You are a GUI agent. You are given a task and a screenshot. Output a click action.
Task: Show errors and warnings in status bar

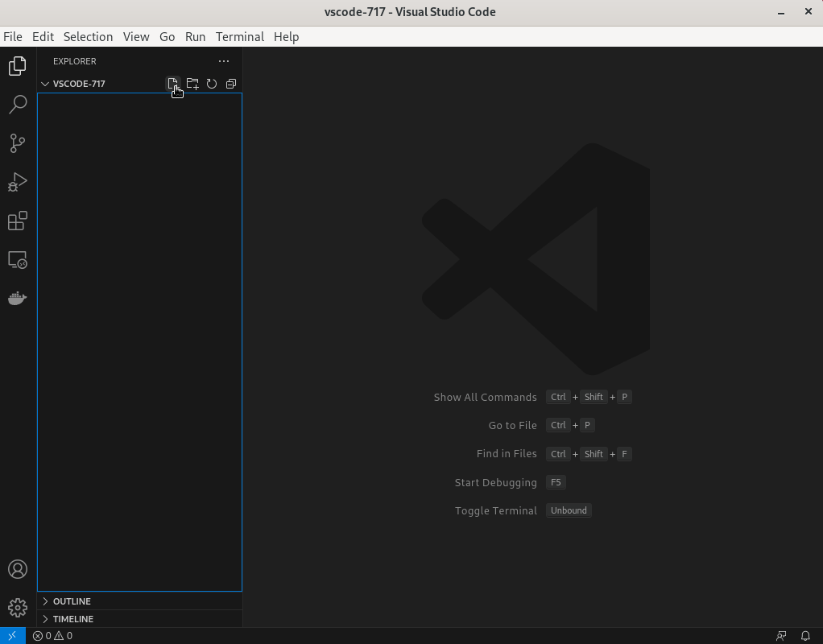[52, 636]
